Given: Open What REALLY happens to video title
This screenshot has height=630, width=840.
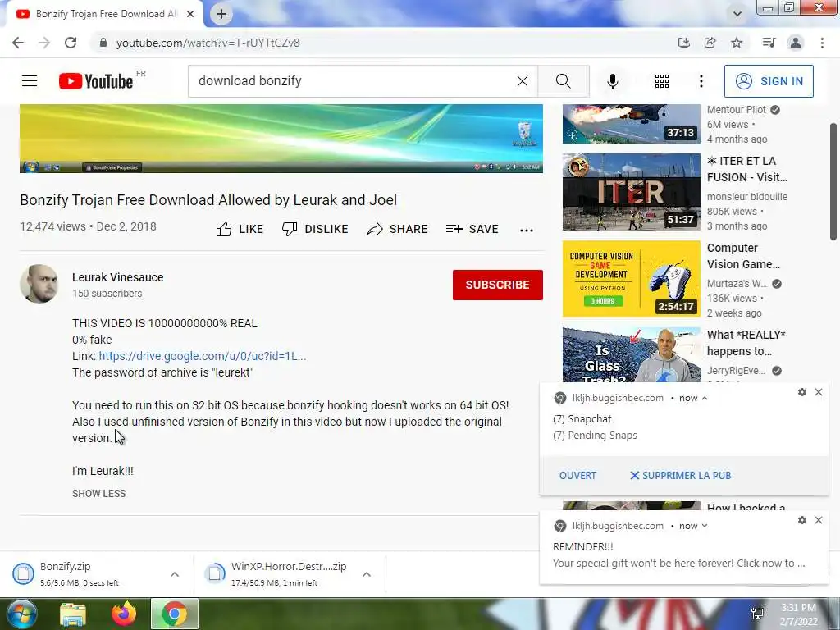Looking at the screenshot, I should pos(746,343).
